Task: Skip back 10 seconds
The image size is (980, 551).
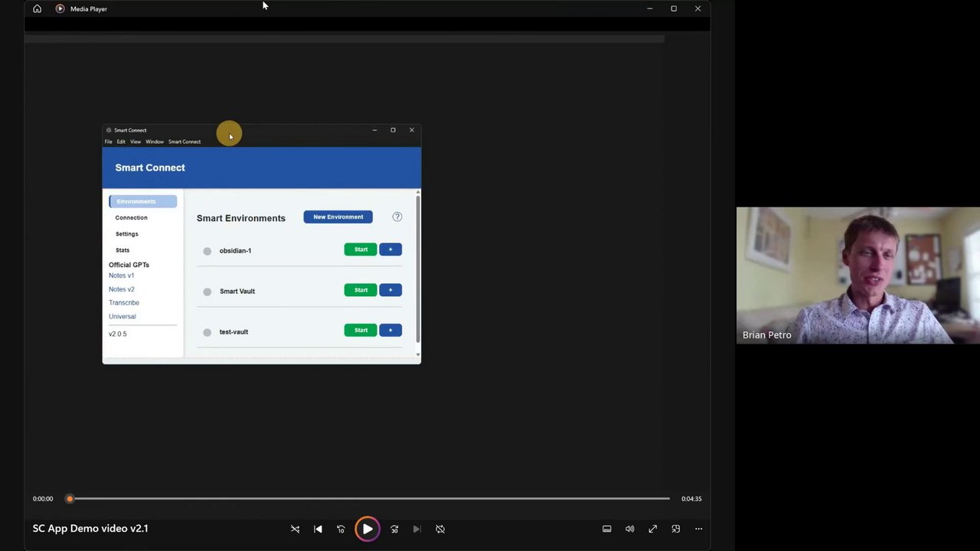Action: (341, 529)
